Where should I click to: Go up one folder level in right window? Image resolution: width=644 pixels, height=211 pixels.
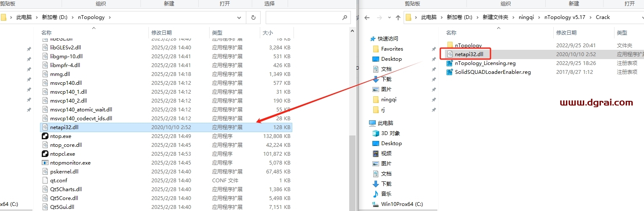coord(398,18)
